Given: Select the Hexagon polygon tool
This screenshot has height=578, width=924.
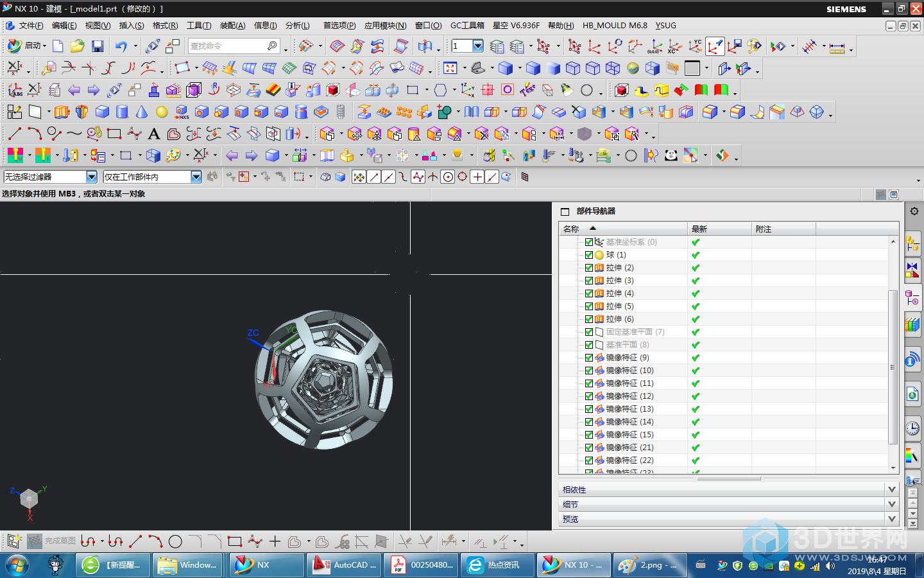Looking at the screenshot, I should (440, 90).
